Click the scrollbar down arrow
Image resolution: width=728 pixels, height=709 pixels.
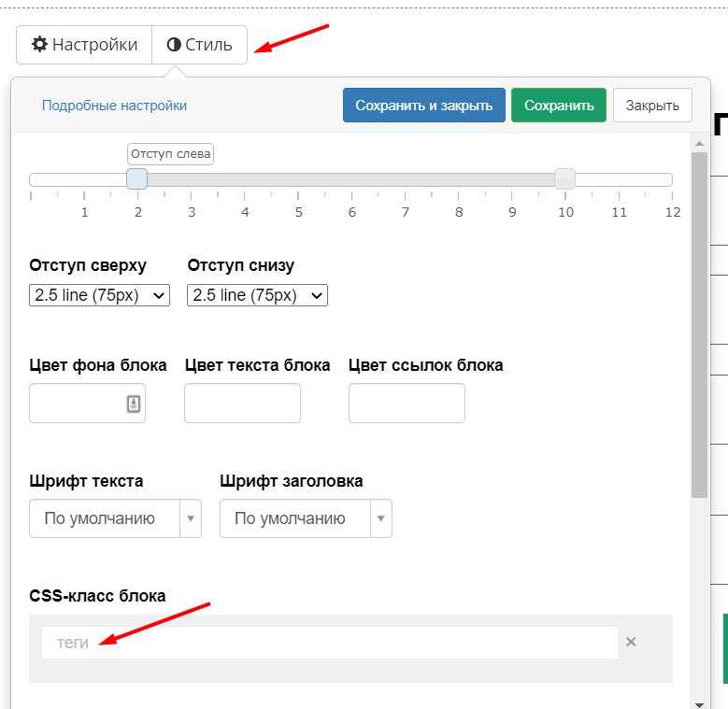699,704
